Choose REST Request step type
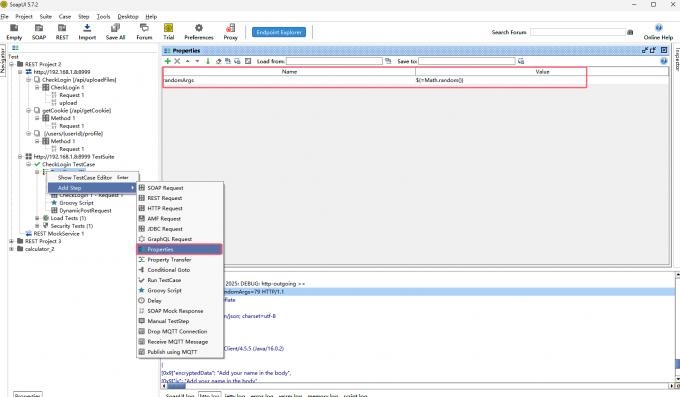 (x=180, y=198)
